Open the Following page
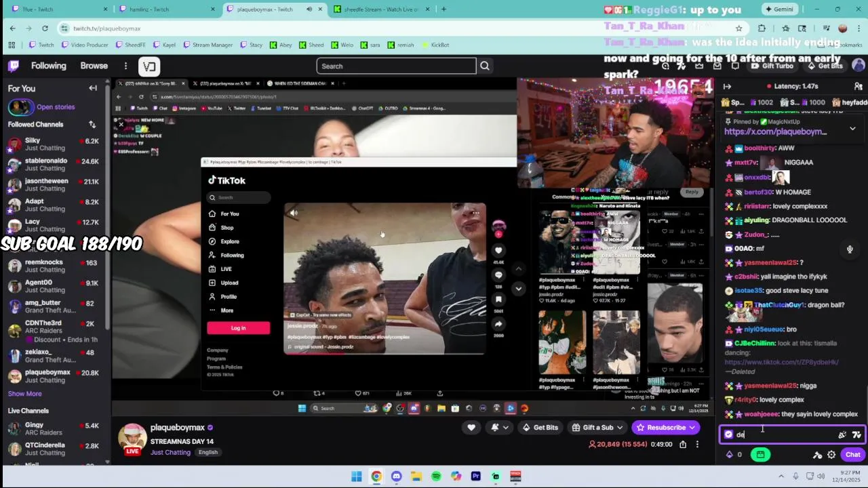The height and width of the screenshot is (488, 868). coord(49,66)
